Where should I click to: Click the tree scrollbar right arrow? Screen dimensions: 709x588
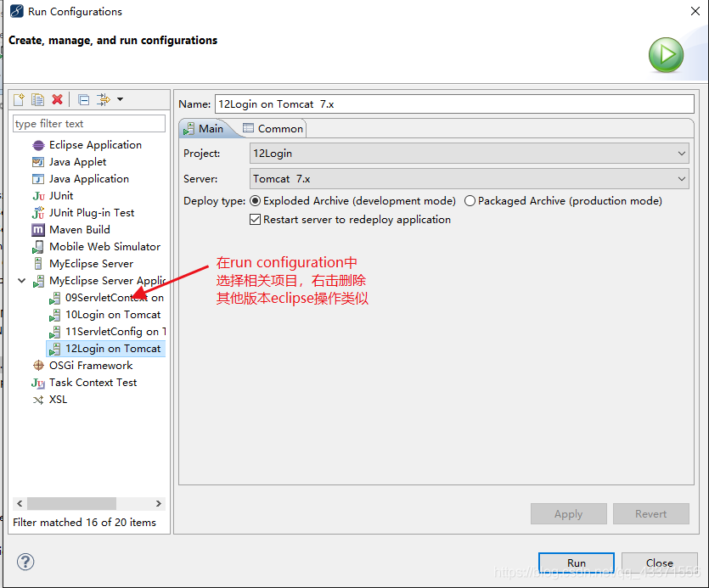(x=158, y=503)
